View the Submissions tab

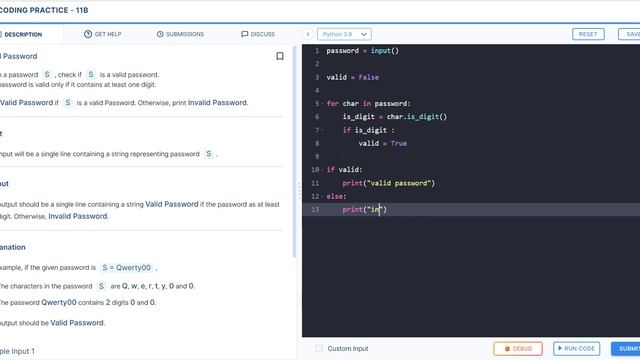coord(180,34)
